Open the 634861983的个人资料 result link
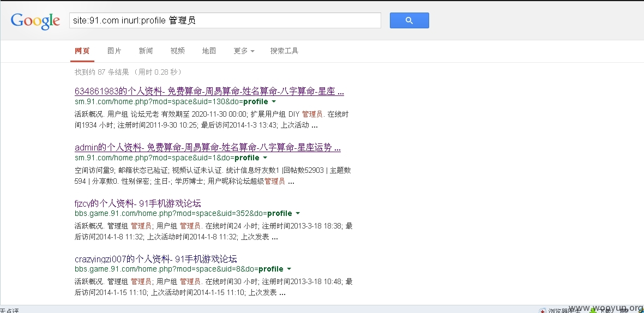The width and height of the screenshot is (644, 313). (209, 91)
